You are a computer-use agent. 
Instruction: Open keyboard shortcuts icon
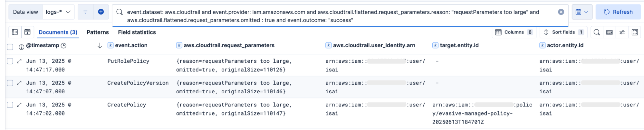[x=609, y=32]
